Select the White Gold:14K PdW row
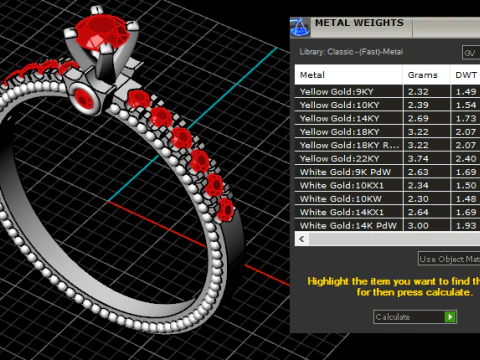 click(387, 225)
